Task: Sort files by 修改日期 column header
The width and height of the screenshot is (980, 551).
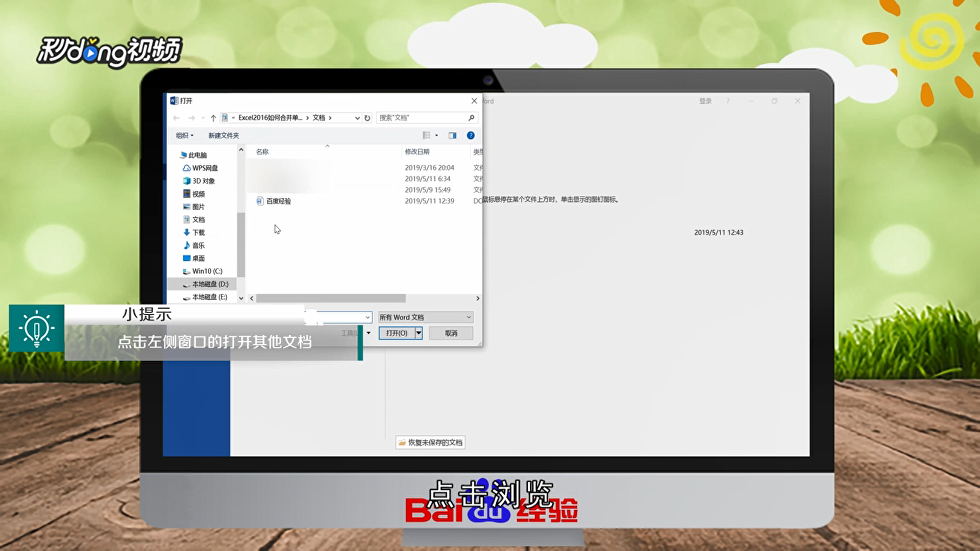Action: [x=417, y=152]
